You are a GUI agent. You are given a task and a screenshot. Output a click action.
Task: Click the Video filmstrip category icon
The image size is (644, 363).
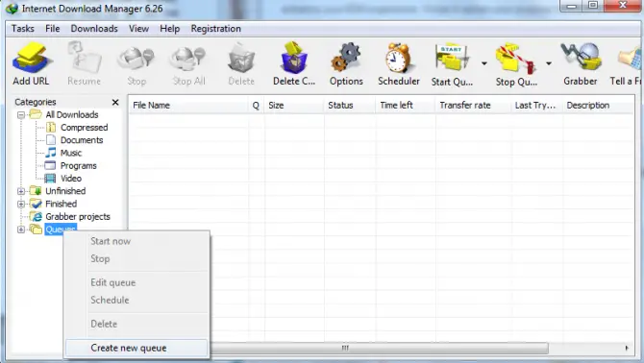50,179
